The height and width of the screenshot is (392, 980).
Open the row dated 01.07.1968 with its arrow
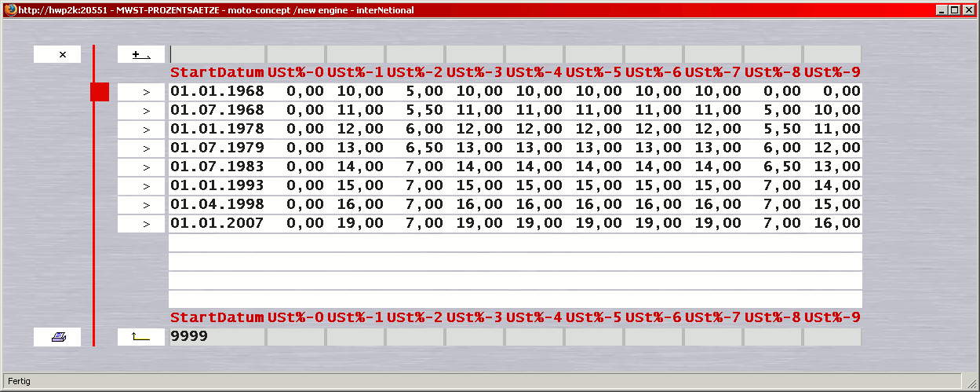[141, 111]
